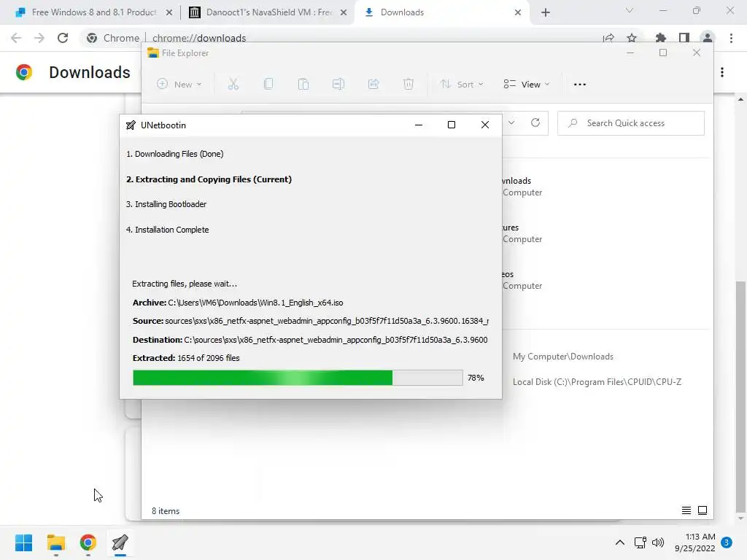Close the UNetbootin window
The image size is (747, 560).
tap(485, 125)
